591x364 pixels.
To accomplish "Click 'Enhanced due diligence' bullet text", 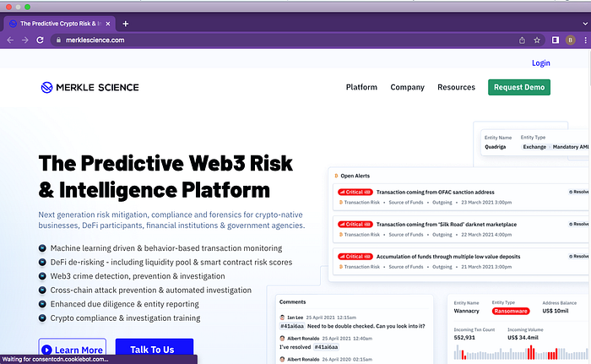I will click(124, 304).
